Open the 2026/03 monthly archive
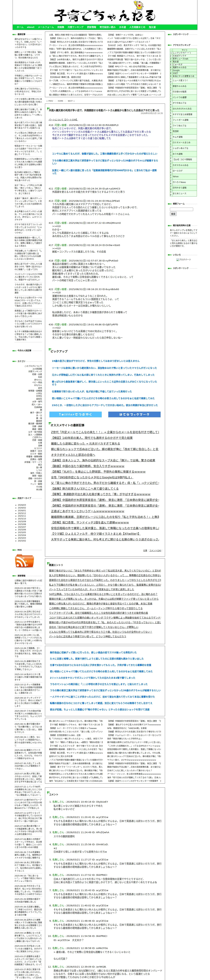This screenshot has width=210, height=980. [22, 505]
